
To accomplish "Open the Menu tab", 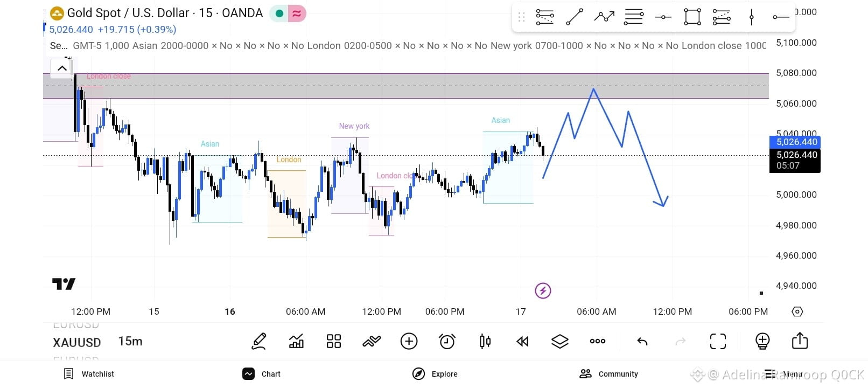I will click(783, 374).
